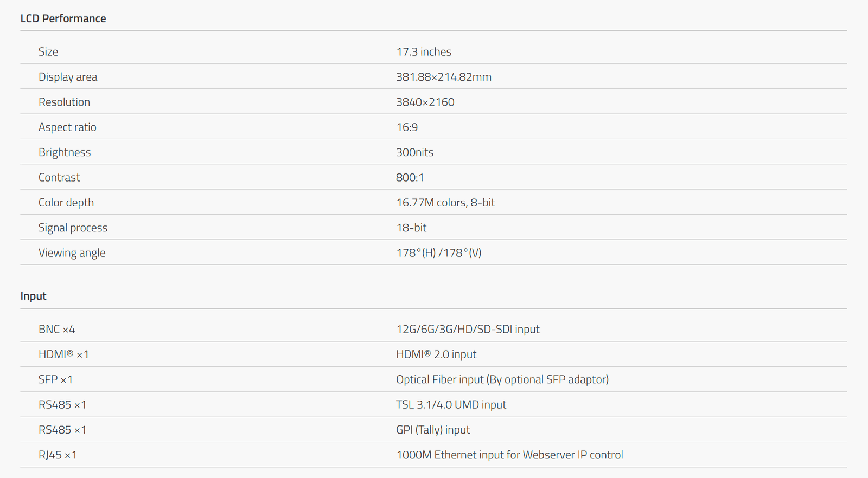
Task: Click the HDMI® 2.0 input text
Action: (436, 354)
